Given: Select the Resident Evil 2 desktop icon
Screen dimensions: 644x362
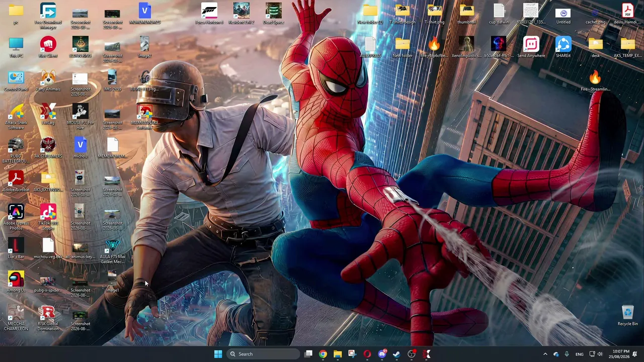Looking at the screenshot, I should click(x=242, y=14).
